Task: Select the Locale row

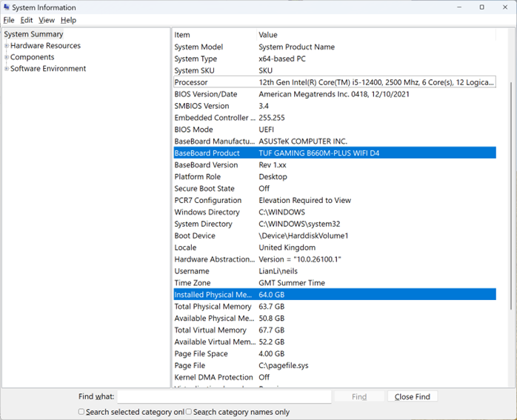Action: 335,247
